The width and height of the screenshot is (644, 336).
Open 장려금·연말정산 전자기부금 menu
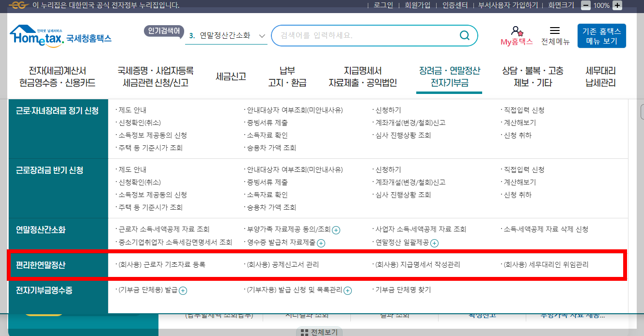(449, 76)
